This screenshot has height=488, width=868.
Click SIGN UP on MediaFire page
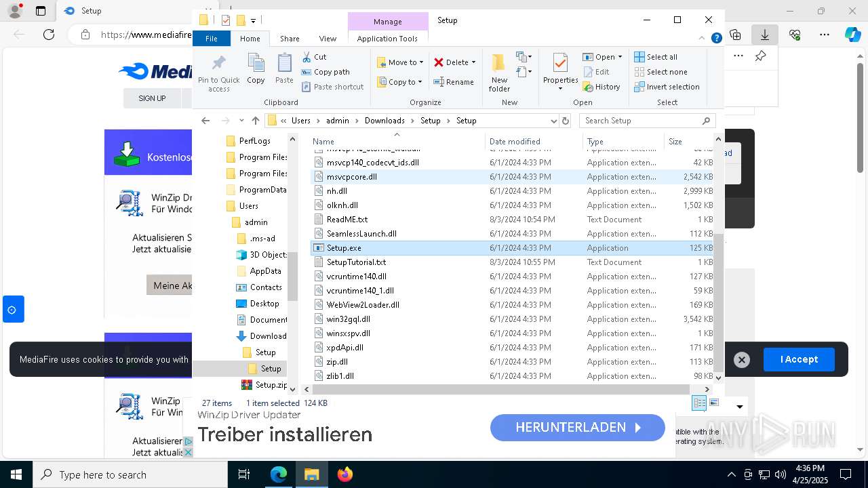[x=152, y=98]
